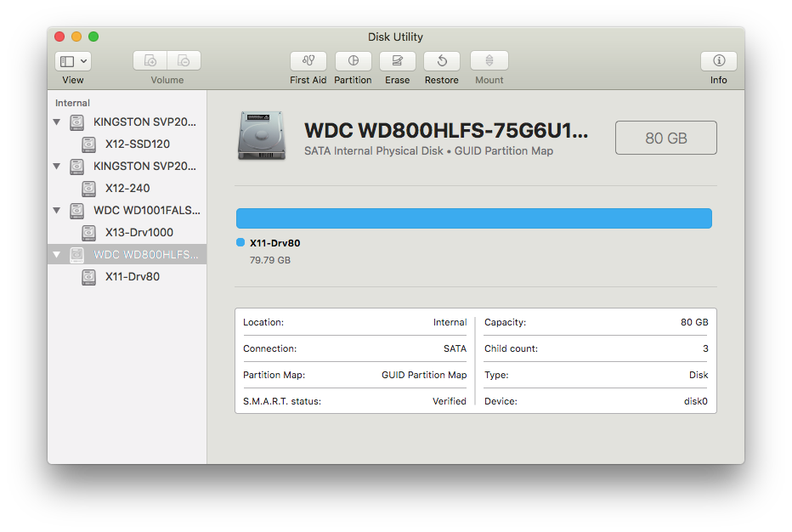The width and height of the screenshot is (792, 532).
Task: Click the disk0 device value
Action: point(695,401)
